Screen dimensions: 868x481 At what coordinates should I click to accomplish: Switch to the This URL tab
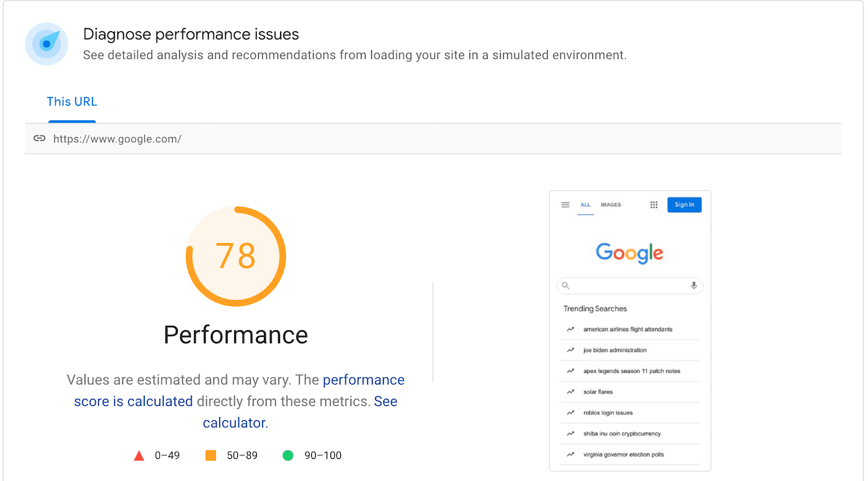(x=72, y=102)
